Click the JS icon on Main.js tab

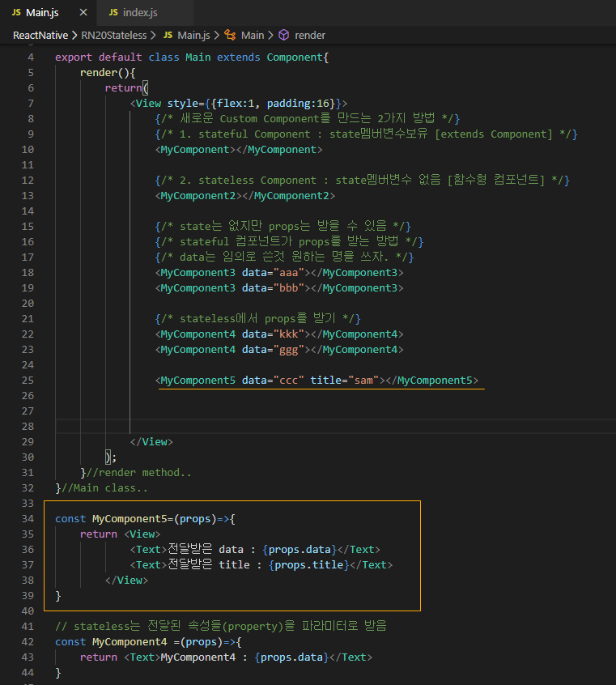[16, 13]
